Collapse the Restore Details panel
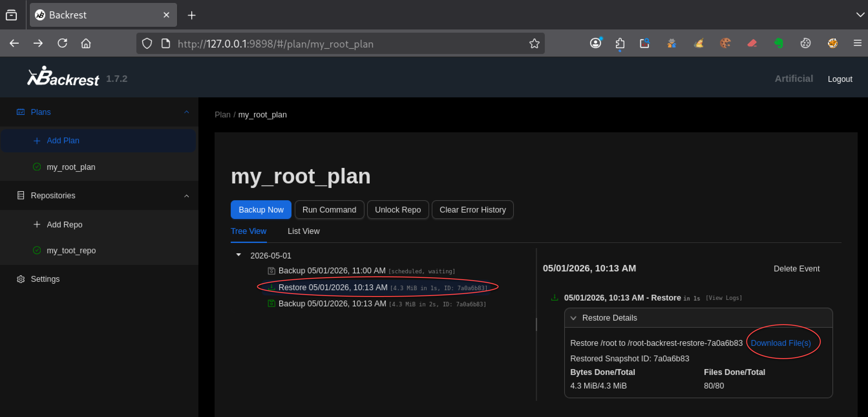868x417 pixels. coord(573,318)
